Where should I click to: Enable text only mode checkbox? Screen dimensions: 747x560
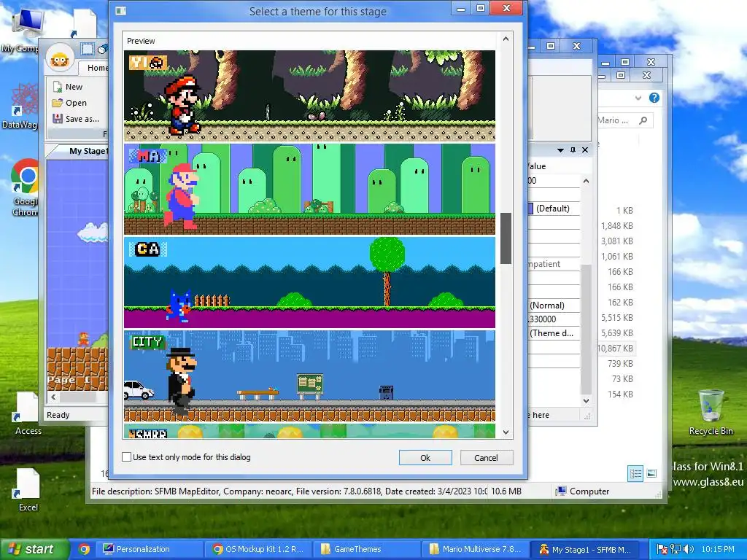[x=127, y=457]
